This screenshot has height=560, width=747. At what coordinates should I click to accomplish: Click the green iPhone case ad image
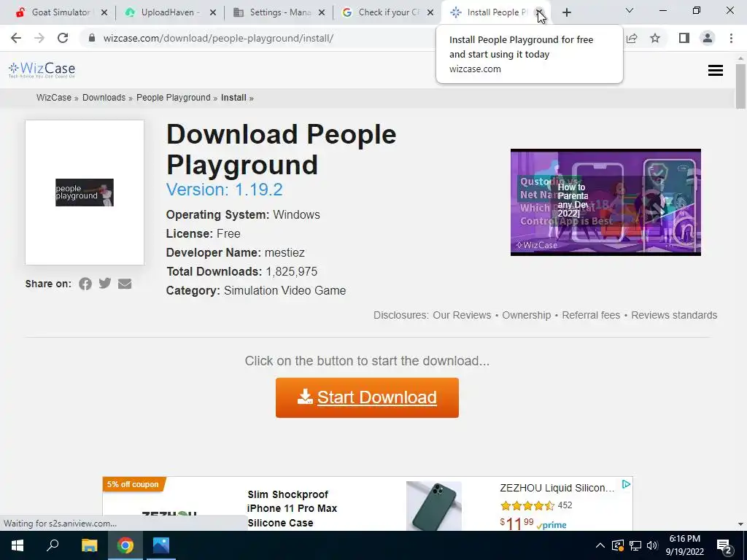coord(434,506)
